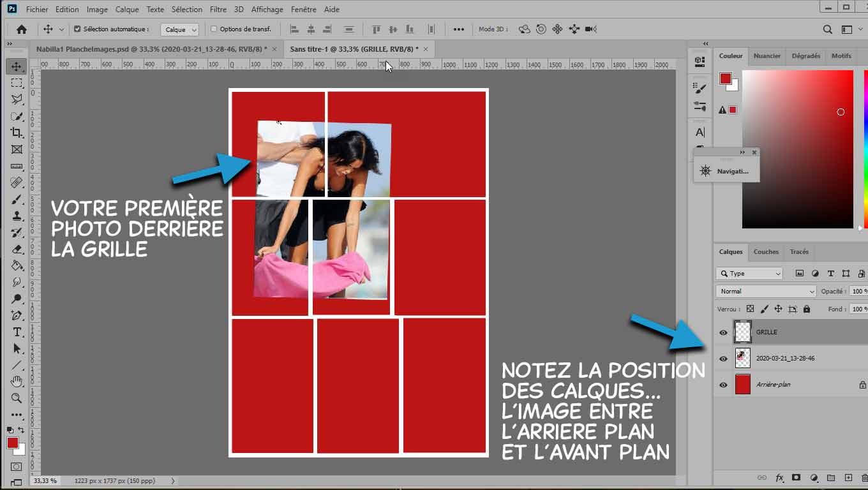
Task: Select the Frame tool
Action: point(17,149)
